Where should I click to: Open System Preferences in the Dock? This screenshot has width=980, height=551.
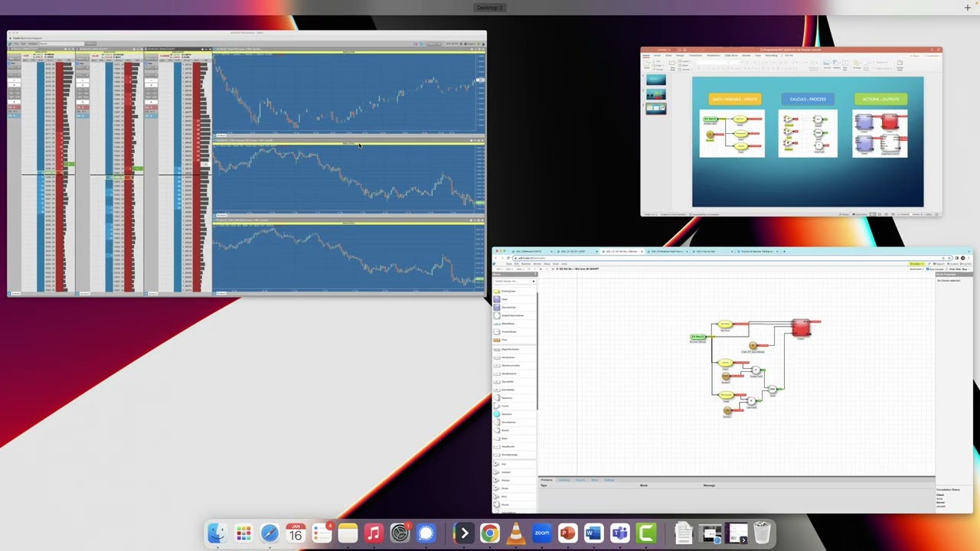[x=400, y=533]
